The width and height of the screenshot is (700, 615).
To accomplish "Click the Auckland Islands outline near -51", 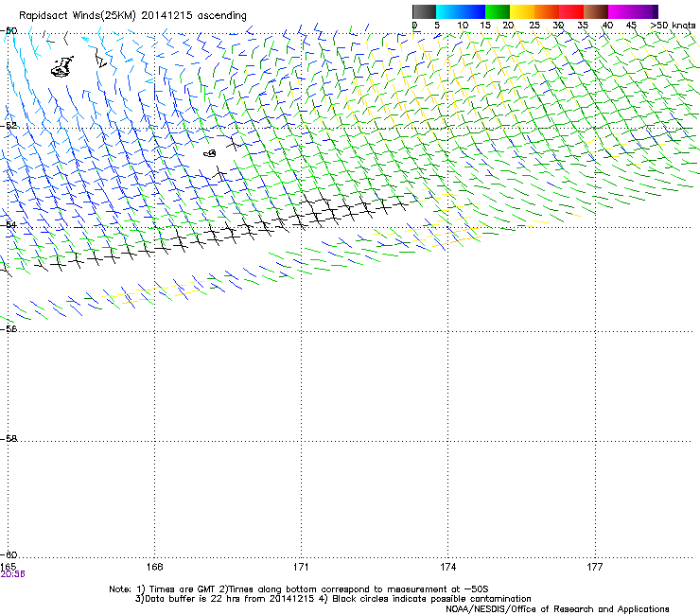I will (62, 66).
